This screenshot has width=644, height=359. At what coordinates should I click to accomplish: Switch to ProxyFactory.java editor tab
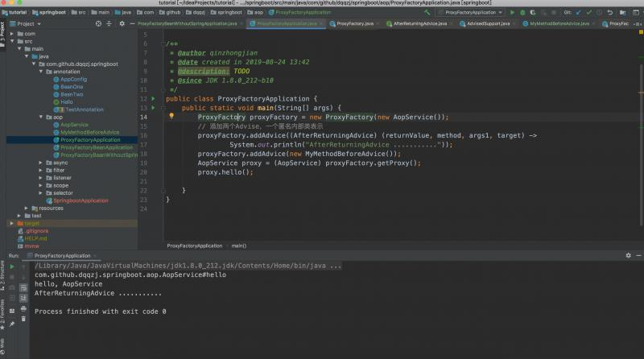[354, 24]
